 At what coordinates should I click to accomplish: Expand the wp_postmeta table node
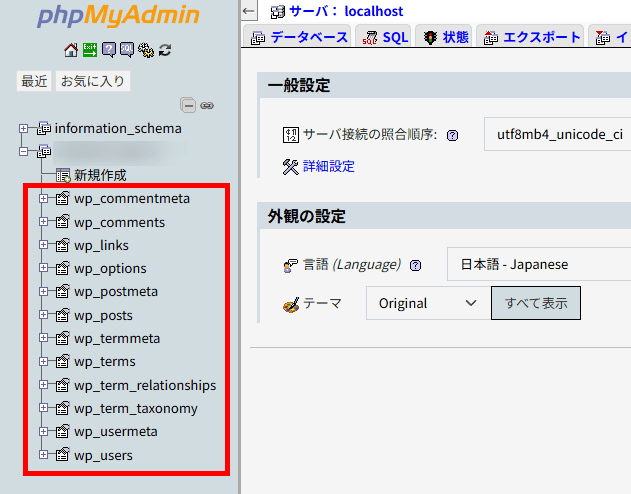pos(43,291)
